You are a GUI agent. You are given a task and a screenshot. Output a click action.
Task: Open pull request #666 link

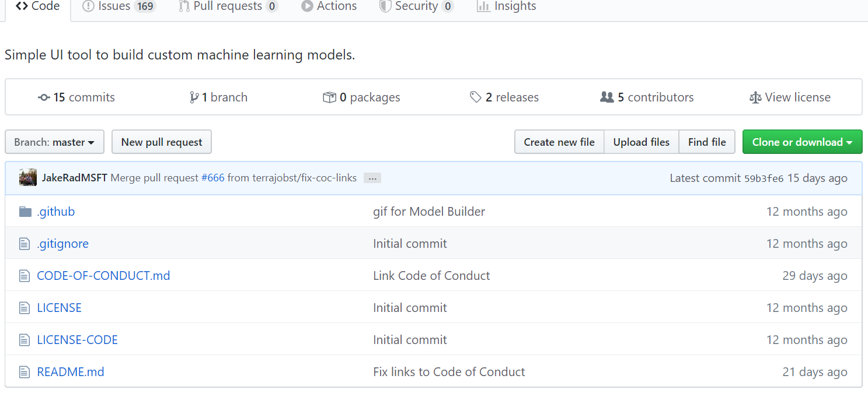(214, 178)
